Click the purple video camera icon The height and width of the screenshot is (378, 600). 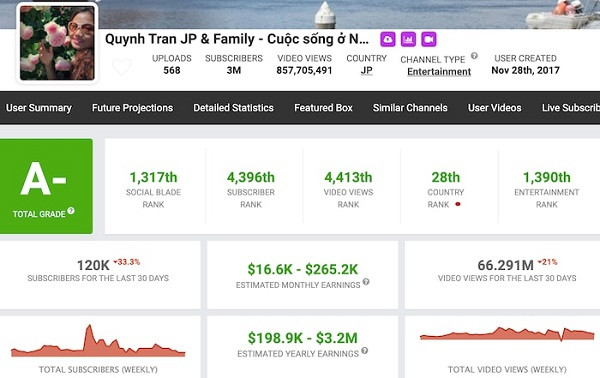(429, 39)
